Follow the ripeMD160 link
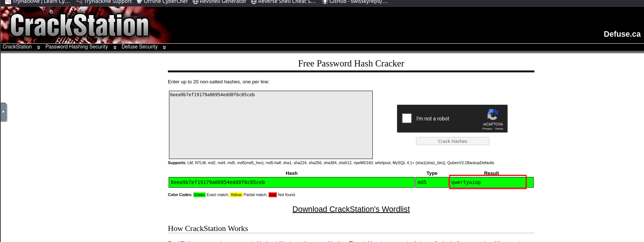The image size is (644, 242). coord(363,163)
